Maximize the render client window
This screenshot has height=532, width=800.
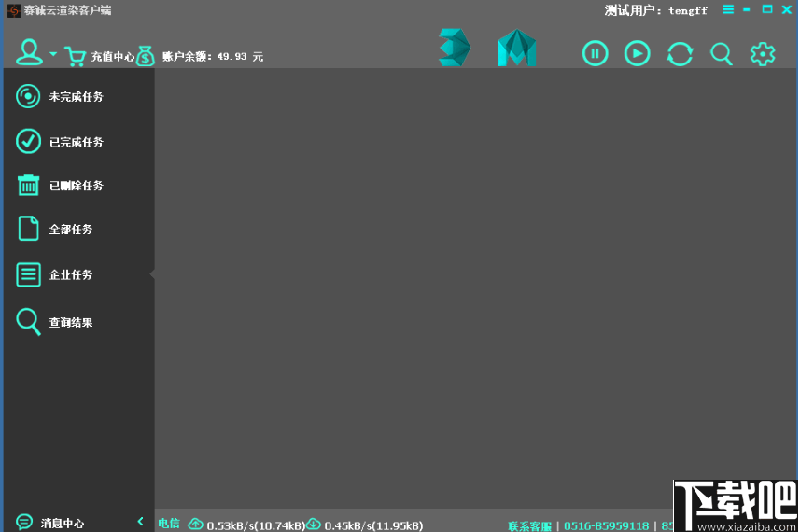(767, 9)
